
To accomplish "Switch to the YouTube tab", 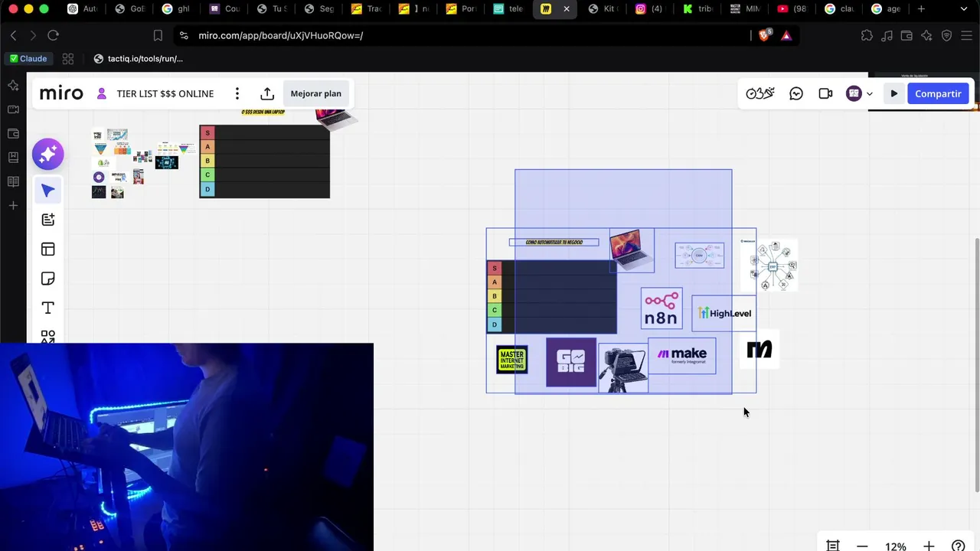I will pyautogui.click(x=792, y=9).
